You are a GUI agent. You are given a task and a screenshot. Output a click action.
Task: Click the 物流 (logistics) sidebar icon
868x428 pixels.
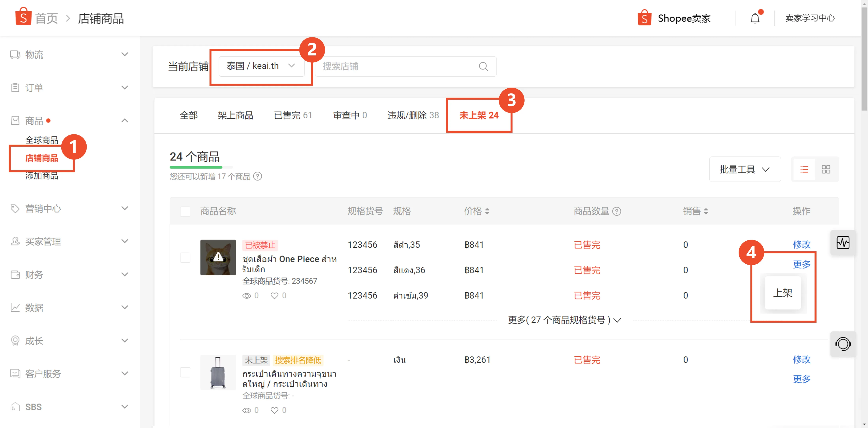tap(15, 54)
